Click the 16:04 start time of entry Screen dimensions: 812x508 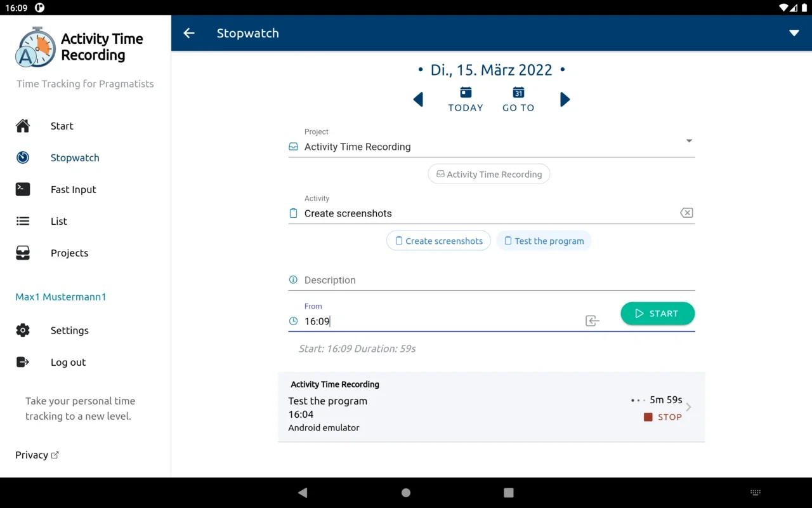click(301, 415)
